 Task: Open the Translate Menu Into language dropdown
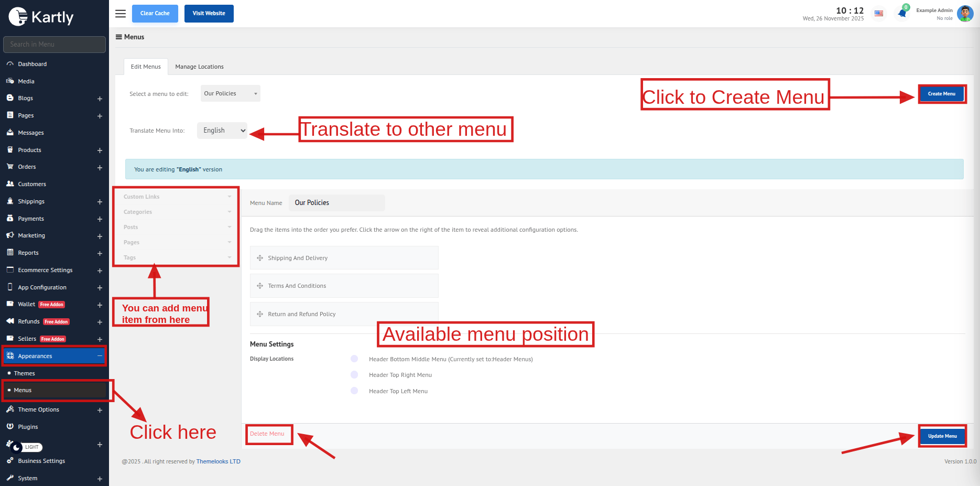click(222, 131)
